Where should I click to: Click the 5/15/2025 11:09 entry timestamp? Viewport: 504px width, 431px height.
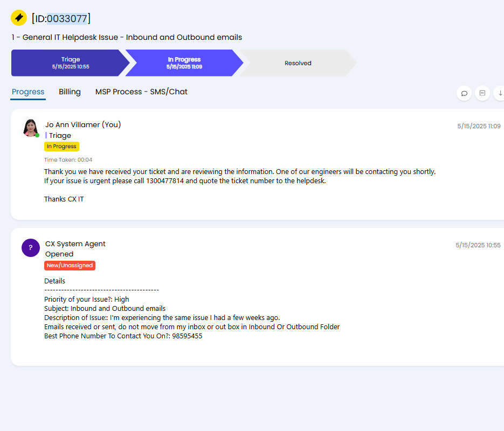pos(479,126)
